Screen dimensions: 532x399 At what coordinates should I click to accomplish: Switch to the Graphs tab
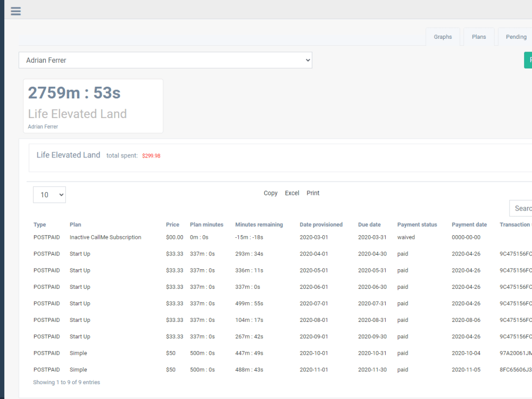pyautogui.click(x=443, y=37)
